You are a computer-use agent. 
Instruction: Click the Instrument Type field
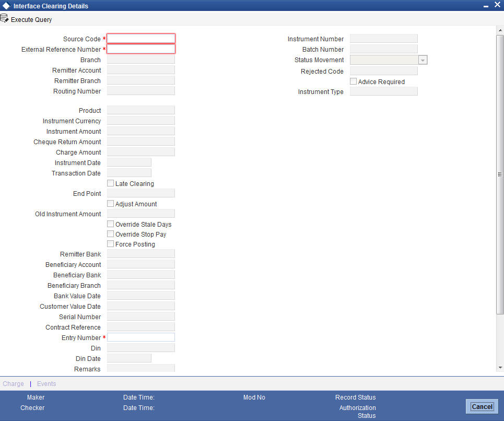(x=384, y=91)
